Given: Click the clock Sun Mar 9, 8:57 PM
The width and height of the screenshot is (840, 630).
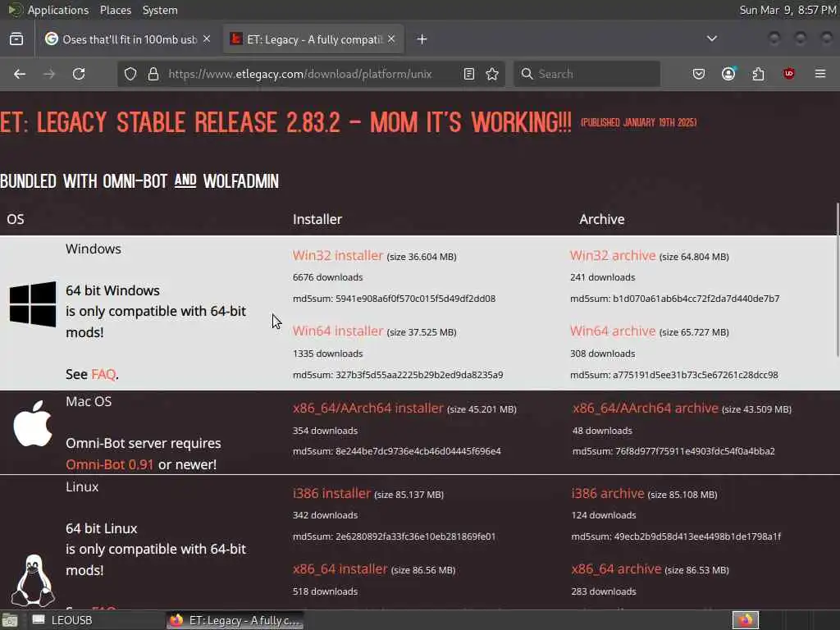Looking at the screenshot, I should click(787, 10).
